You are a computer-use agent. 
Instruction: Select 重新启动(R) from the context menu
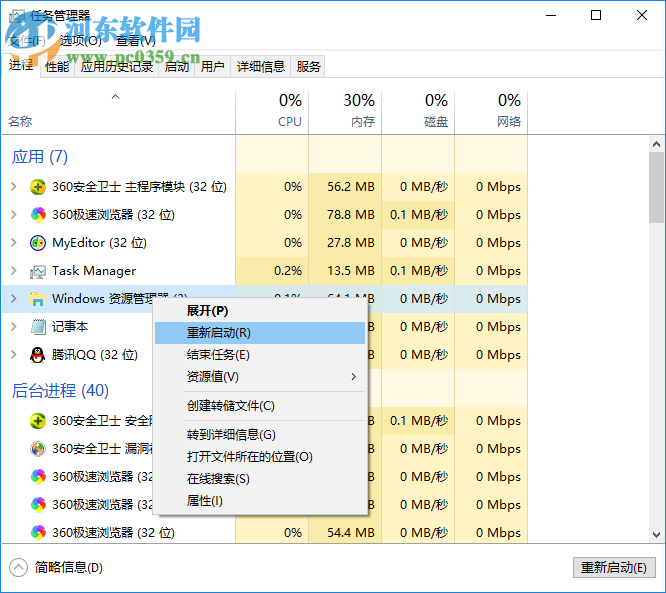(260, 333)
